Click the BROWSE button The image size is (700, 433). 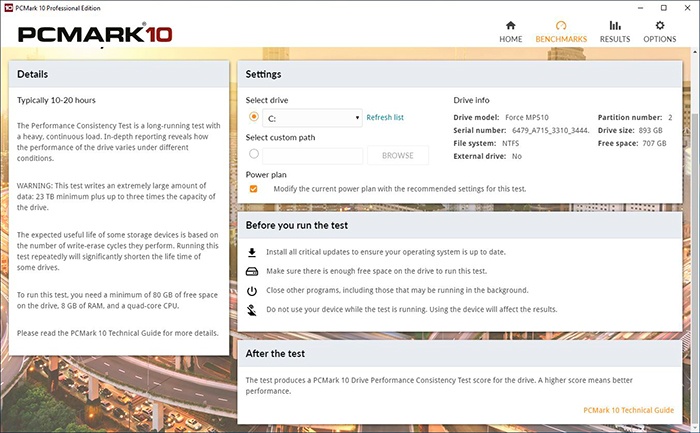[398, 155]
